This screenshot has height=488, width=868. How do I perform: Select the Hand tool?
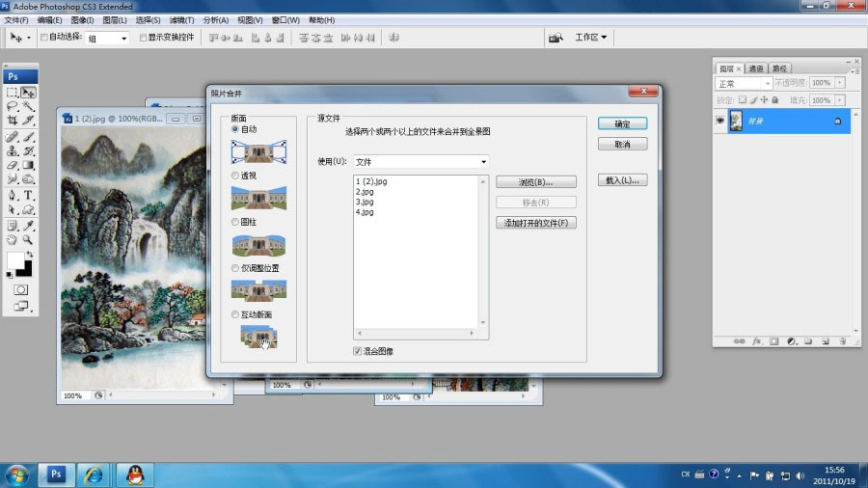[12, 239]
